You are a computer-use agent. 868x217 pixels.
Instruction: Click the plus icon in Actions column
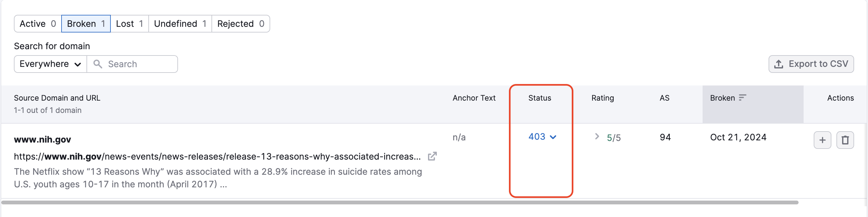click(822, 140)
